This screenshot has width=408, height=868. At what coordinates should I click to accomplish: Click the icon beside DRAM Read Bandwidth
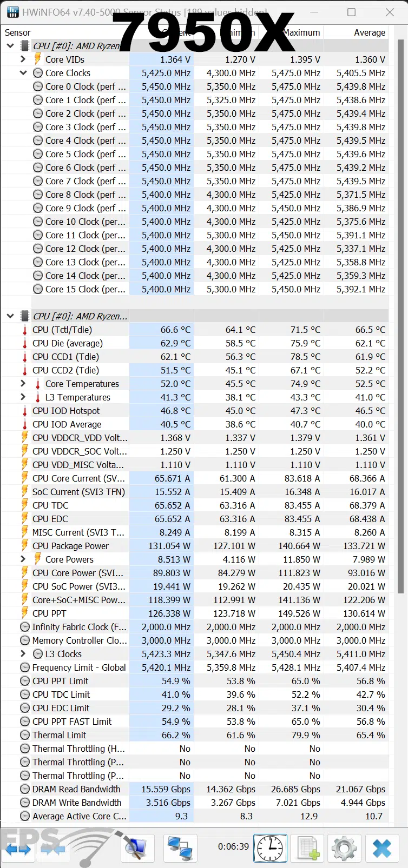pyautogui.click(x=24, y=789)
